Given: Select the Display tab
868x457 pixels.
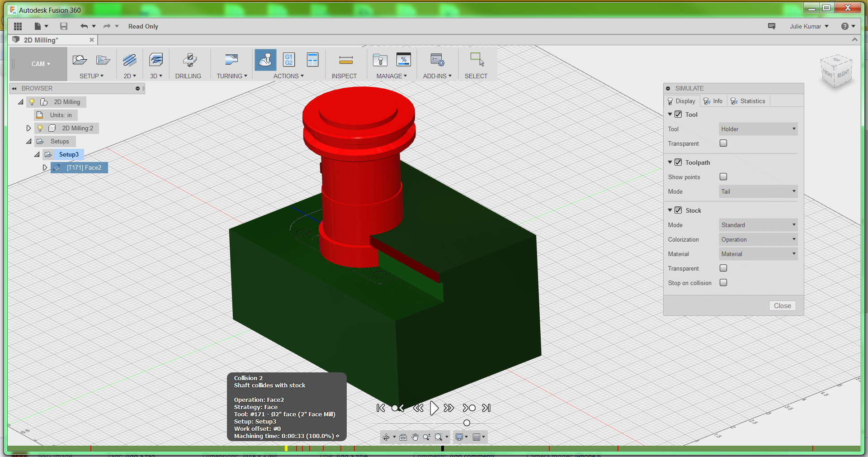Looking at the screenshot, I should (x=682, y=101).
